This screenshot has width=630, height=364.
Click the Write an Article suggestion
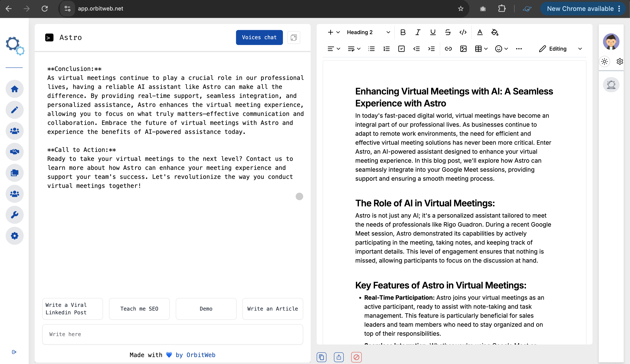(272, 309)
